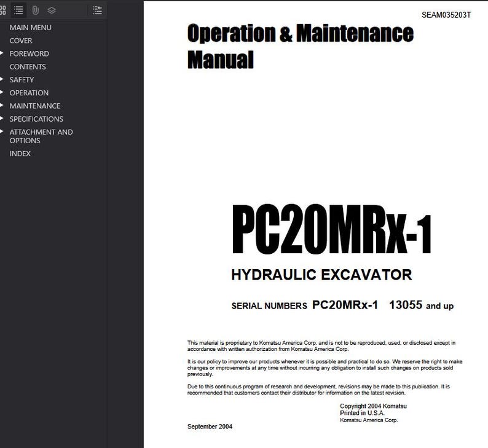
Task: Click 'Printed in U.S.A.' line
Action: point(362,413)
